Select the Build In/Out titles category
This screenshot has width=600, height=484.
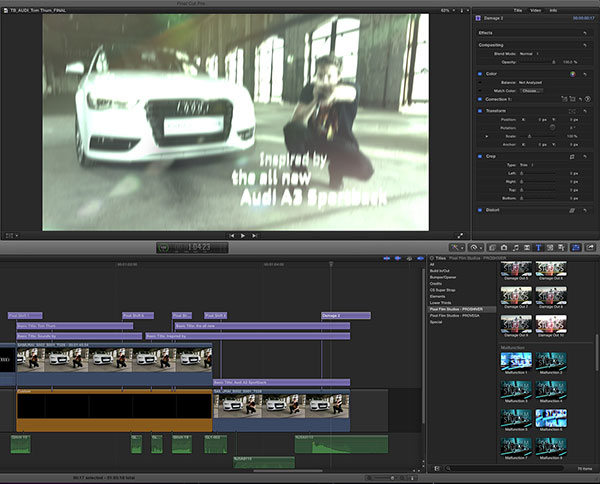point(440,271)
